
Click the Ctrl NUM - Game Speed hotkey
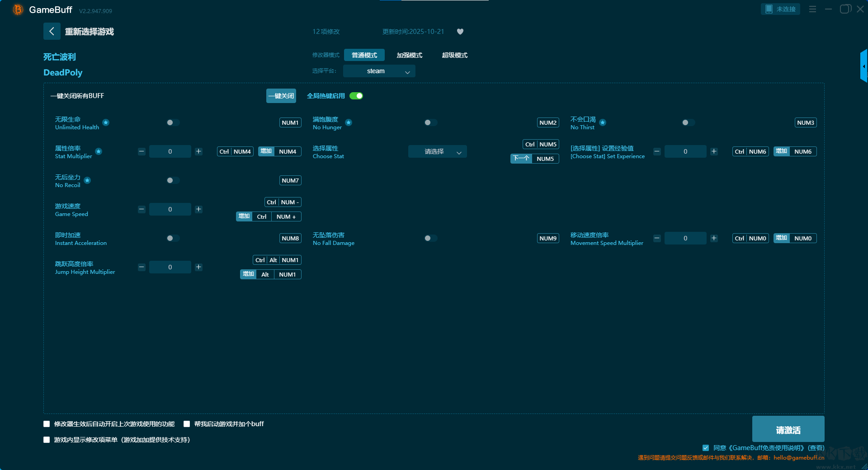pyautogui.click(x=283, y=202)
